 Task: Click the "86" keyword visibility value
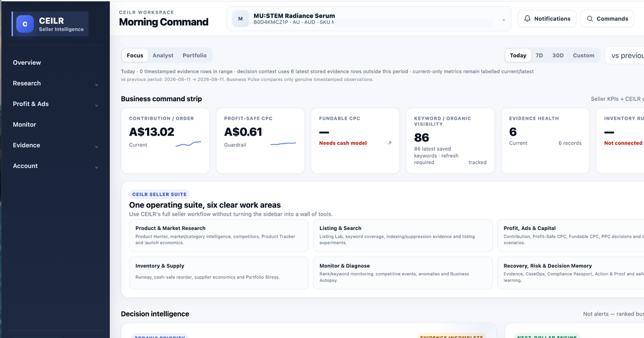coord(422,137)
